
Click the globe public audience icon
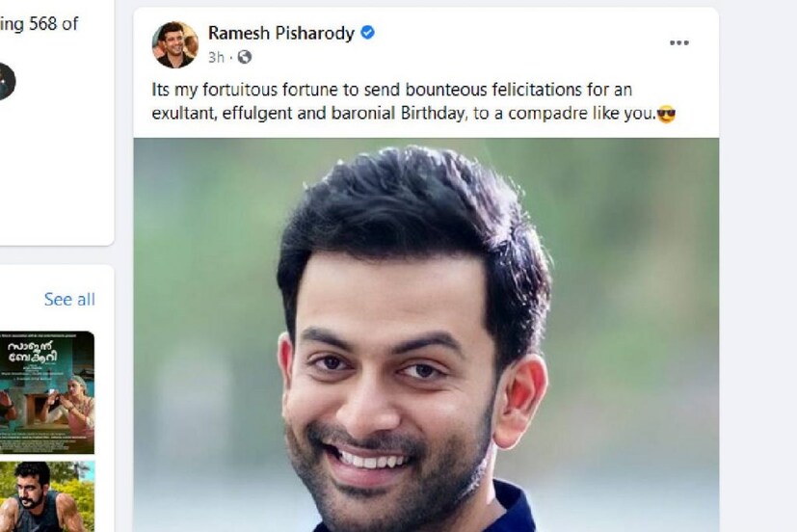245,57
